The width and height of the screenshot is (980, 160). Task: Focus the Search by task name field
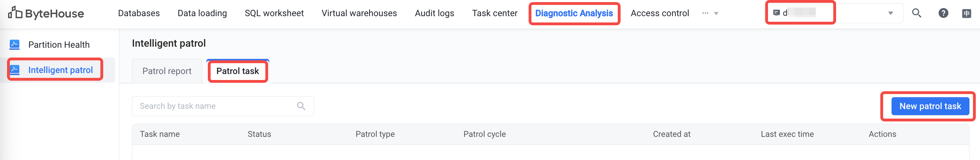tap(223, 106)
